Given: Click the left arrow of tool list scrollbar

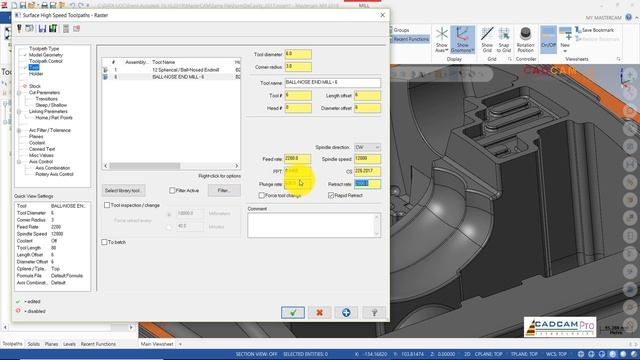Looking at the screenshot, I should [105, 166].
